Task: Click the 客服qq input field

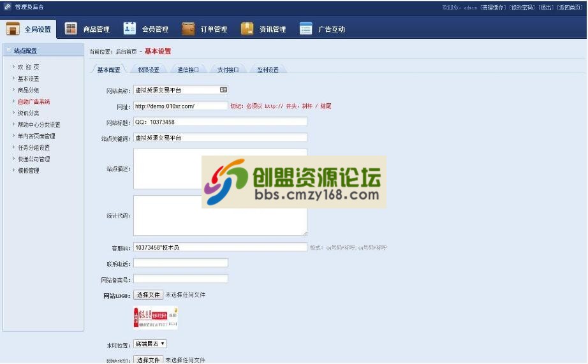Action: 220,247
